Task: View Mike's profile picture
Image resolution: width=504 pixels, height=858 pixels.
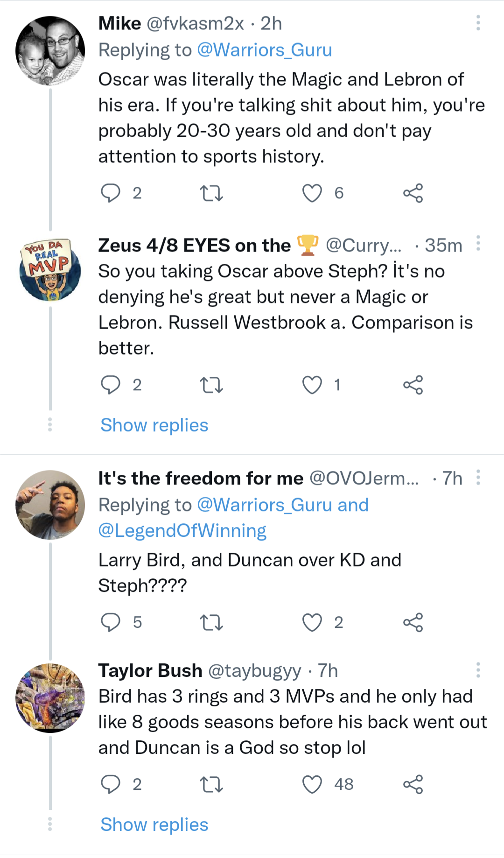Action: [x=50, y=51]
